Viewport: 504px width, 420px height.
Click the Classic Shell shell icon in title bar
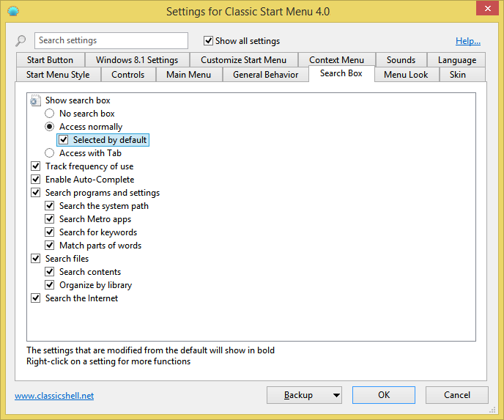(13, 12)
